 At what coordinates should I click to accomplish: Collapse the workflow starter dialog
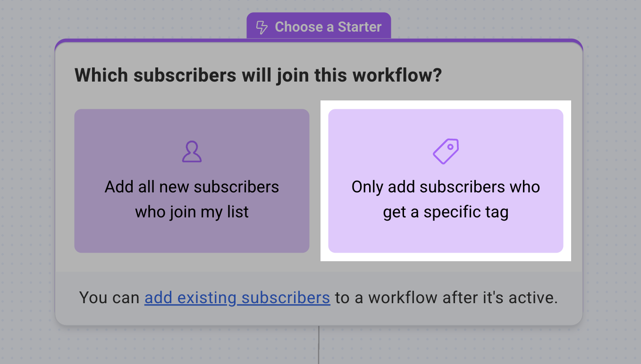point(319,27)
